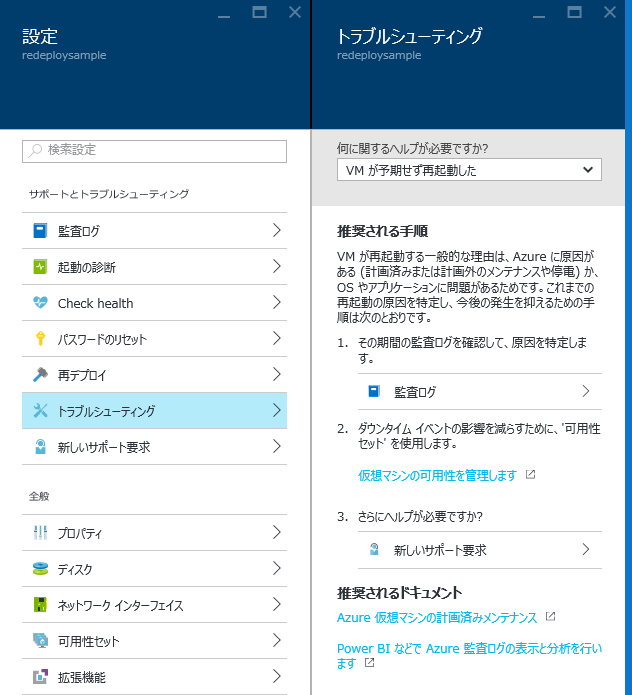Open 拡張機能 entry
The width and height of the screenshot is (632, 695).
tap(154, 676)
